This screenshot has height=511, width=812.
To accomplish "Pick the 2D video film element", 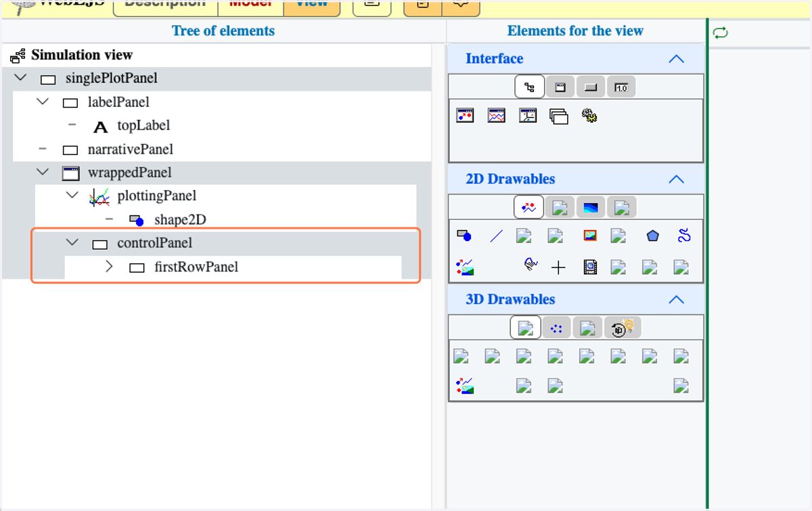I will click(590, 267).
